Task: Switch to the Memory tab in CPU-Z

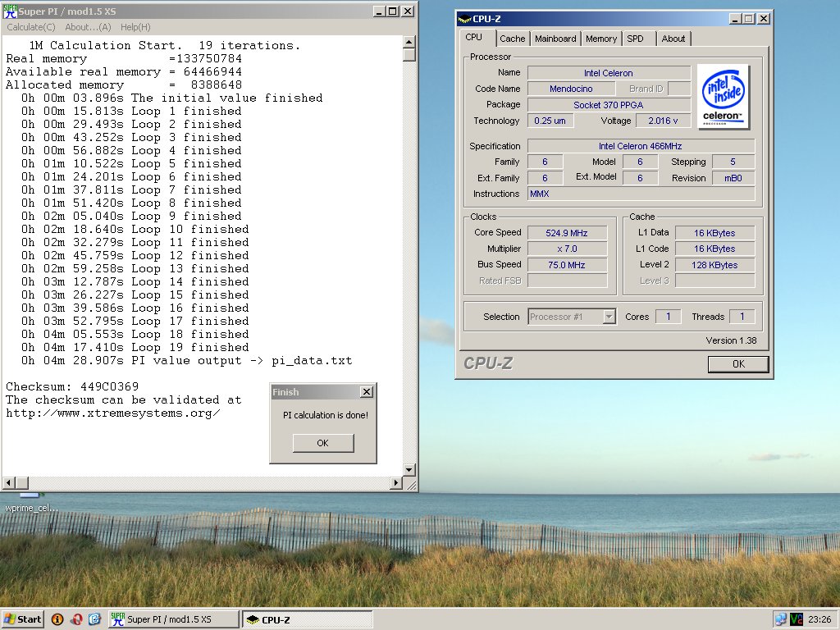Action: pyautogui.click(x=601, y=39)
